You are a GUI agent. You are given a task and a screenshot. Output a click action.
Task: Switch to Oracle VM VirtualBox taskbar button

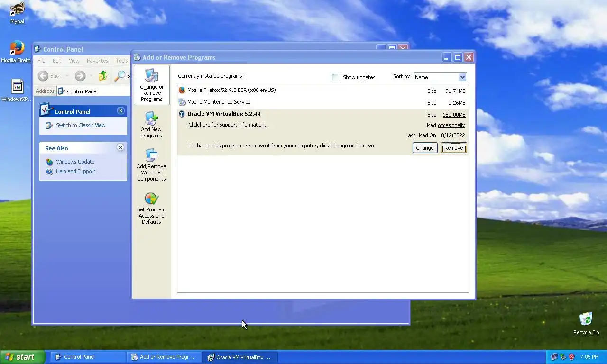[x=239, y=357]
